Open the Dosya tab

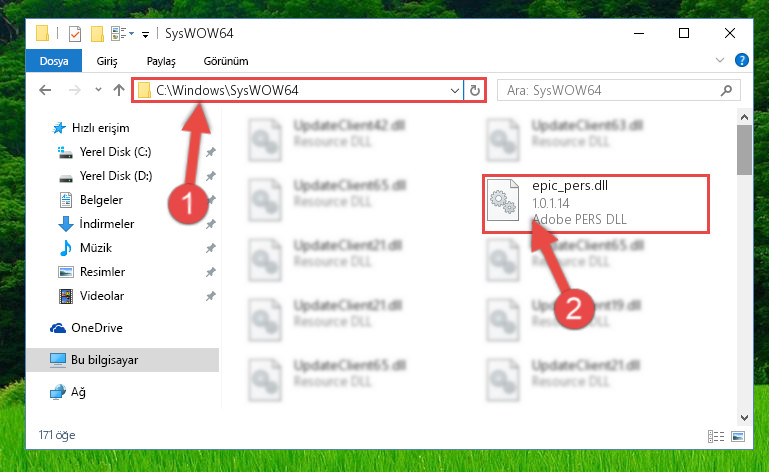pos(54,61)
